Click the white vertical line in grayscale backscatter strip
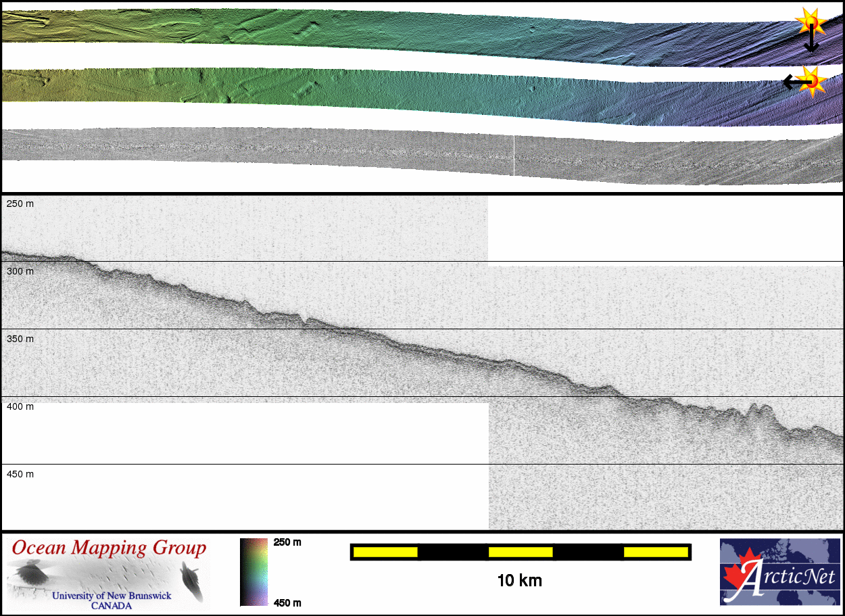The height and width of the screenshot is (616, 845). (514, 156)
